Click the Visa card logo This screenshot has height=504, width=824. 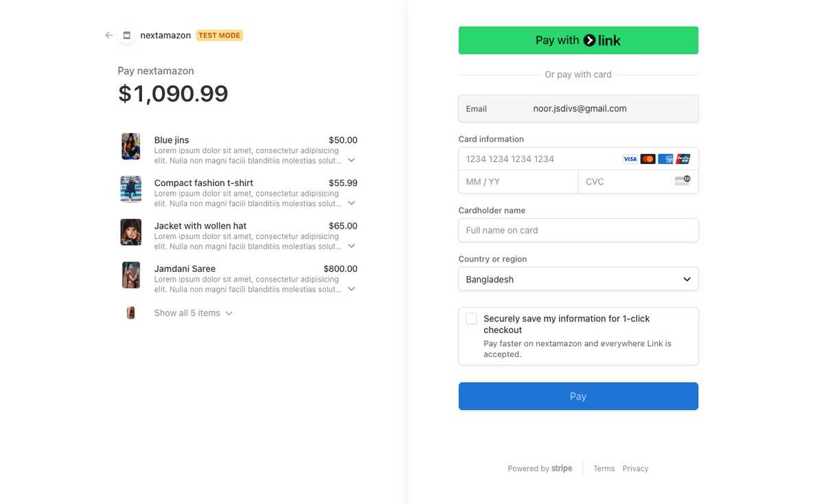pyautogui.click(x=630, y=159)
